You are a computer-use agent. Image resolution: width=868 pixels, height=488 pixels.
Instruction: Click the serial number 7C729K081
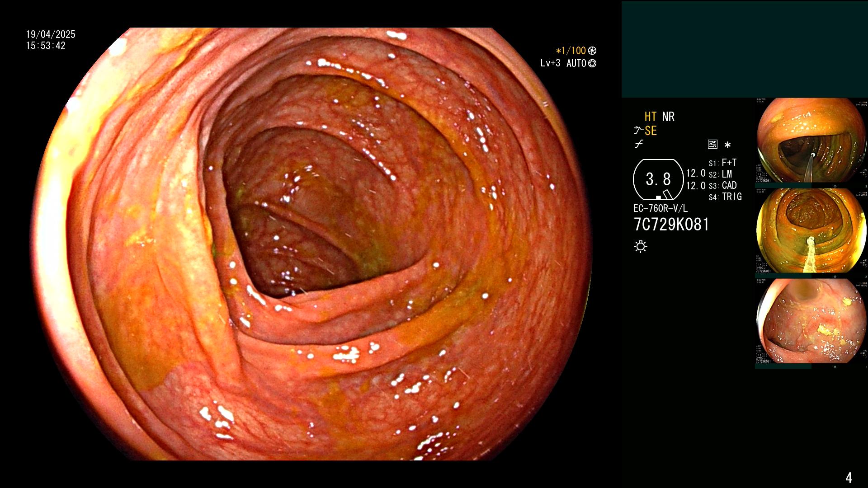671,224
